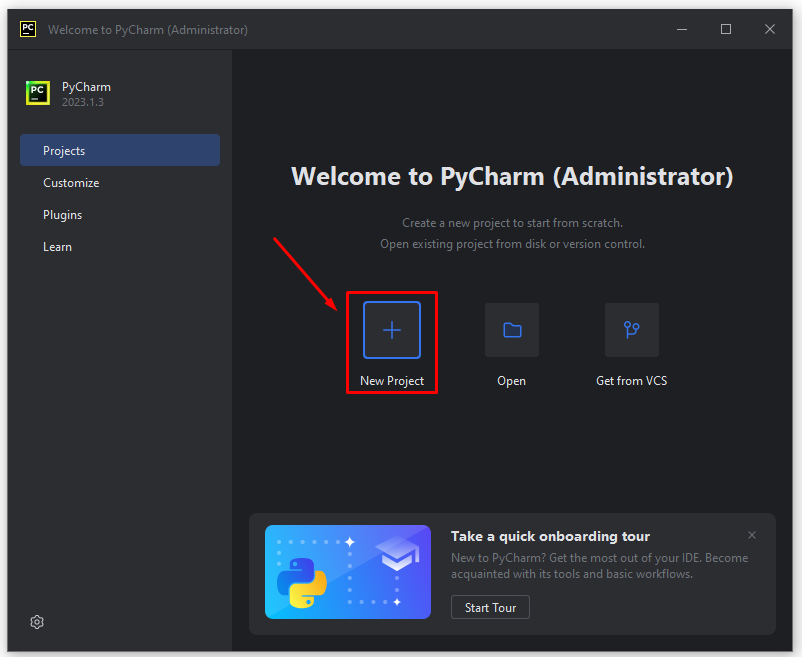The width and height of the screenshot is (802, 657).
Task: Click the title bar window title text
Action: click(148, 30)
